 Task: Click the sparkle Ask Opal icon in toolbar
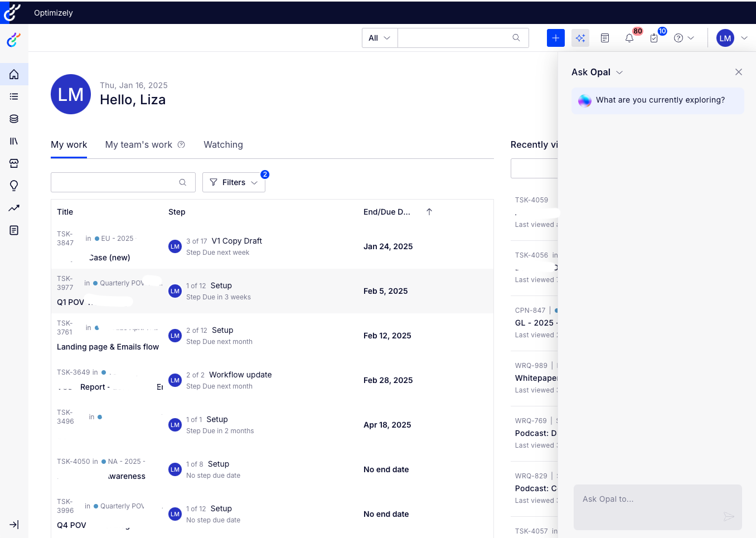580,37
